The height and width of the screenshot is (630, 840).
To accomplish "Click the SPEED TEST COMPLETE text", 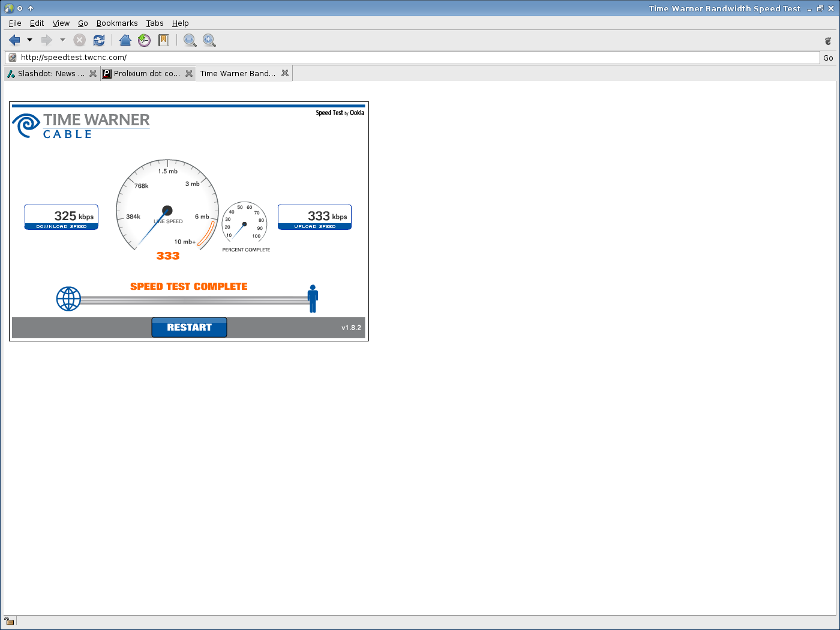I will pos(189,287).
